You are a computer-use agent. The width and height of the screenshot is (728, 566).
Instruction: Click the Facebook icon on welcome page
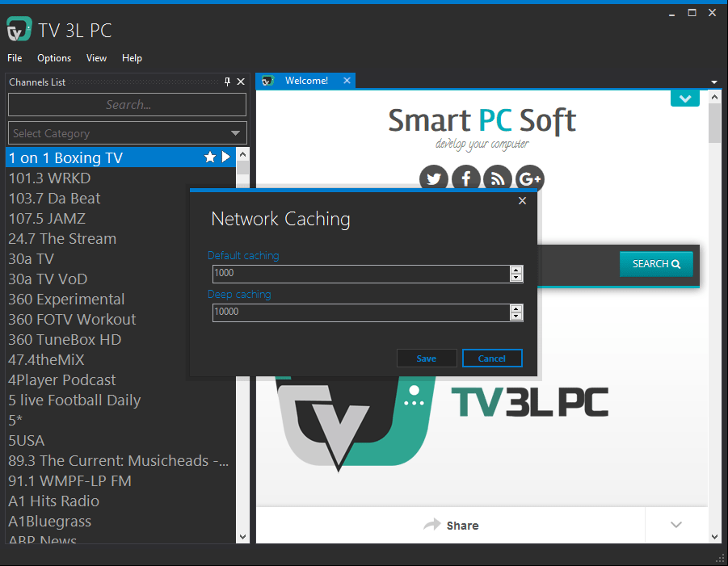[x=465, y=178]
